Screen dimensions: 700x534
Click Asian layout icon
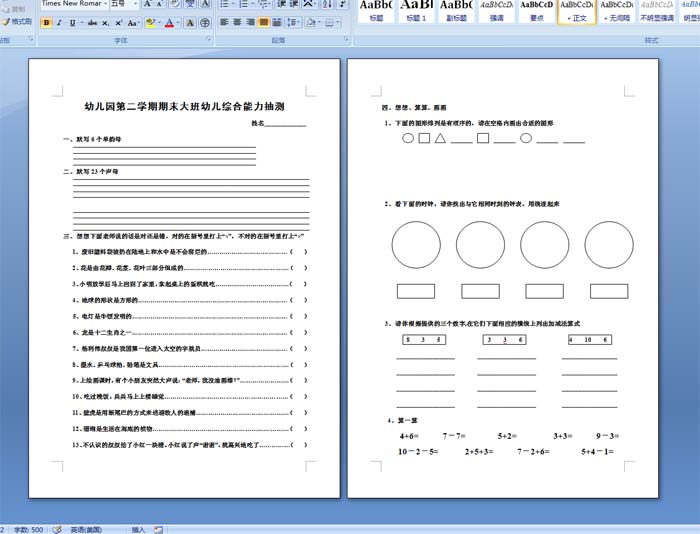pos(308,4)
